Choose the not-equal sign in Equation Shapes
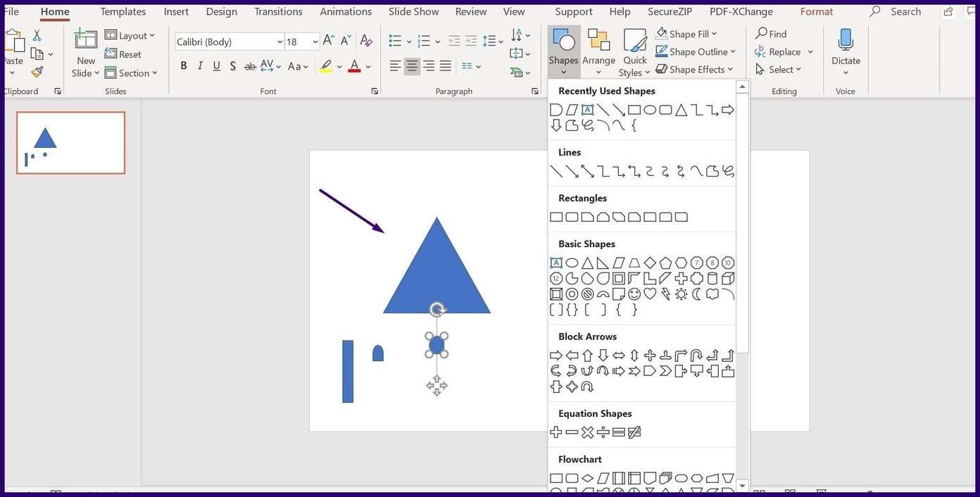 634,432
